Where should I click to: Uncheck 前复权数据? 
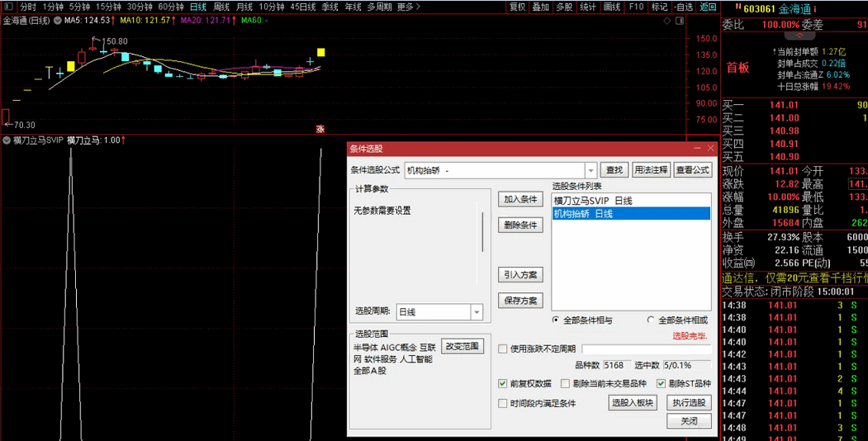(503, 383)
